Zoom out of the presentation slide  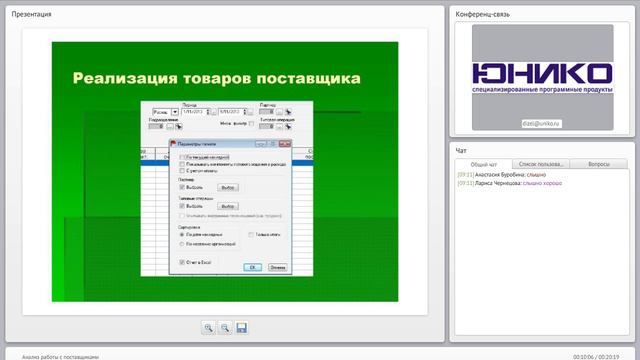(x=225, y=328)
